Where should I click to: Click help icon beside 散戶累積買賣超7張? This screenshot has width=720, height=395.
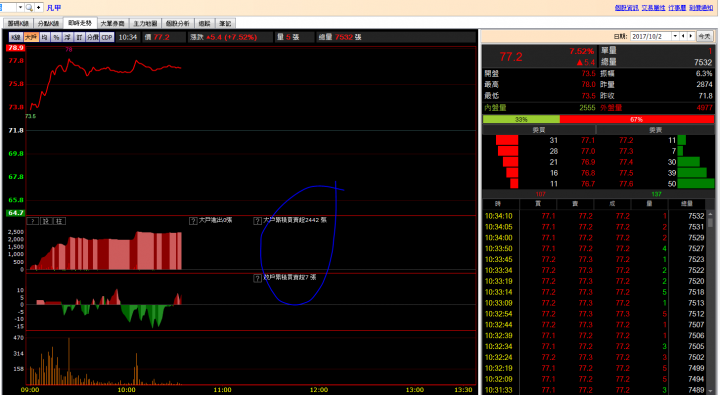point(258,278)
